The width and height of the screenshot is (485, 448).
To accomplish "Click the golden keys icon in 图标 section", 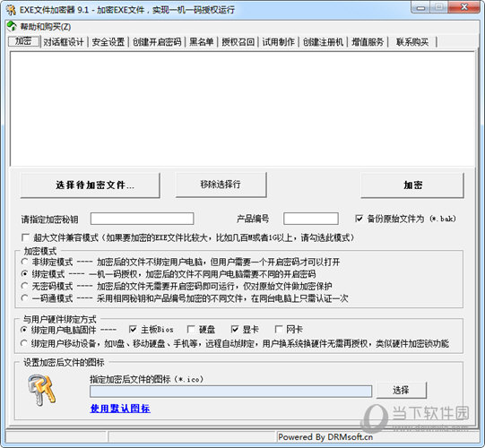I will pyautogui.click(x=42, y=390).
